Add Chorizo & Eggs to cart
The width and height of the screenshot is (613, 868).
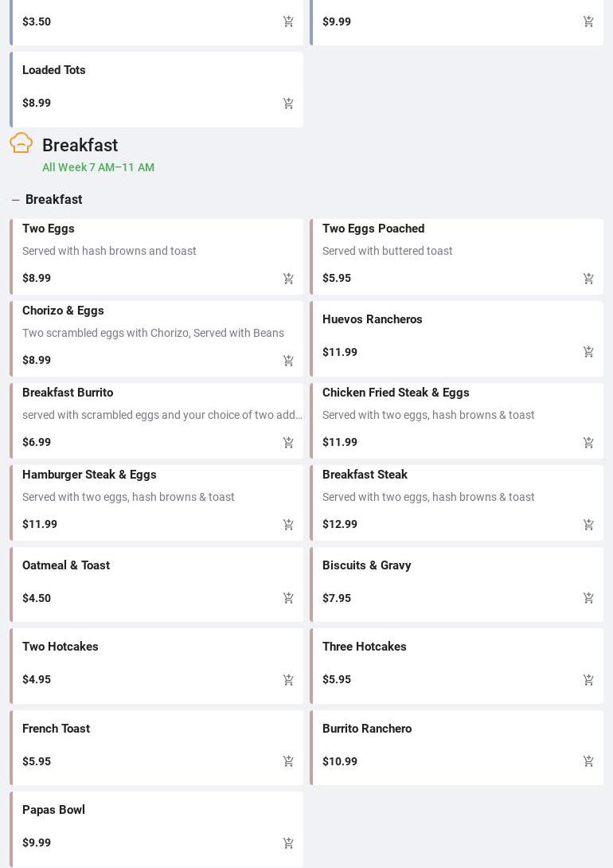(x=288, y=361)
